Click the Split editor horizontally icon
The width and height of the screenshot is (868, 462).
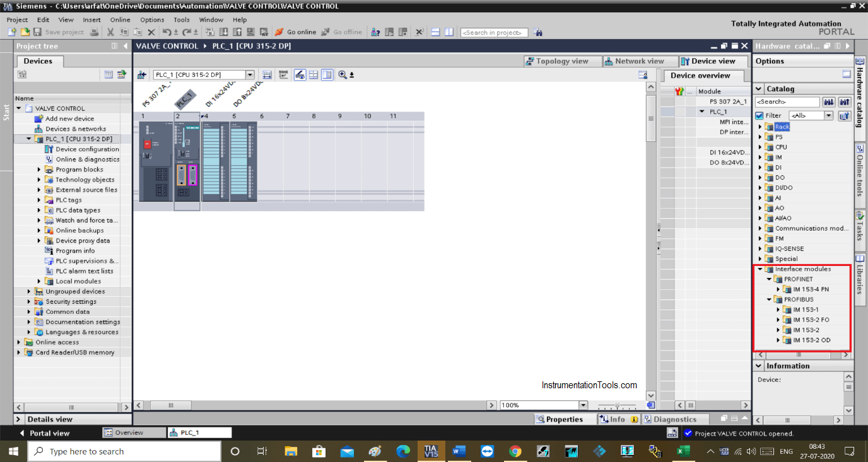tap(435, 32)
